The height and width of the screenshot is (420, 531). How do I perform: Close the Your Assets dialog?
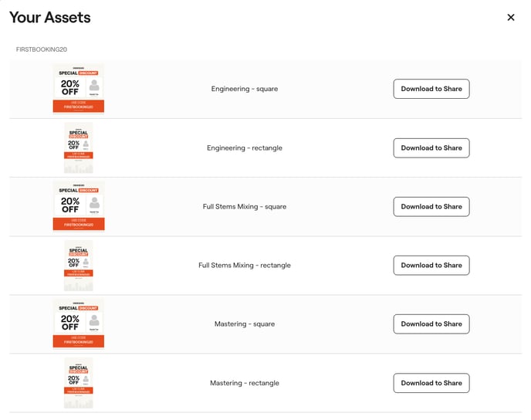(510, 18)
